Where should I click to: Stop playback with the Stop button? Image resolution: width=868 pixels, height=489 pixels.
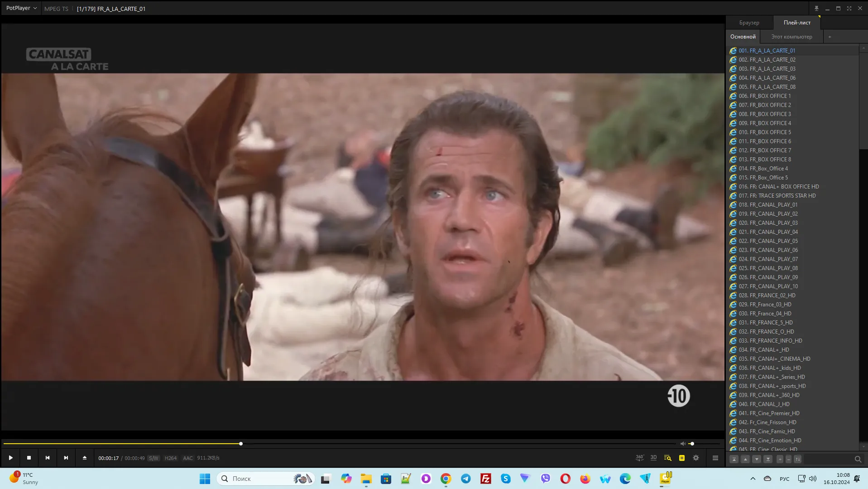pyautogui.click(x=29, y=458)
